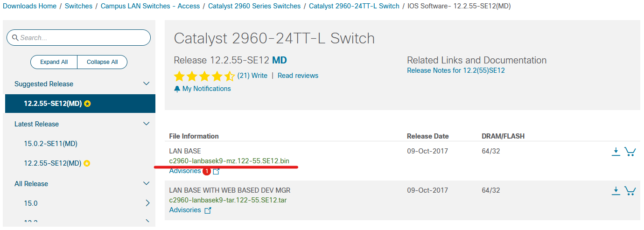
Task: Download the c2960-lanbasek9-tar.122-55.SE12.tar file
Action: click(616, 190)
